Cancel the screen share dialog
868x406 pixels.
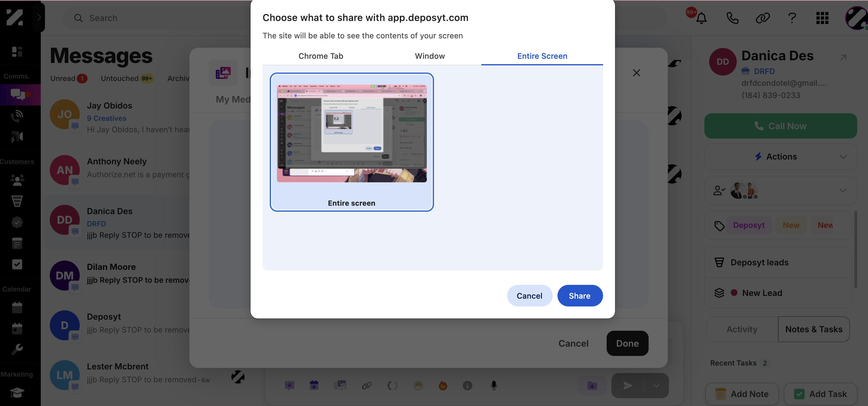pos(529,296)
